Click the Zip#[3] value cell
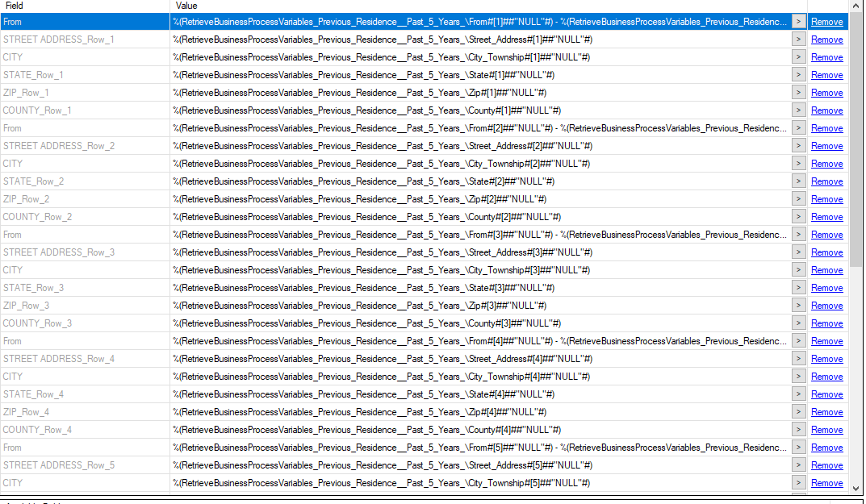 click(480, 306)
